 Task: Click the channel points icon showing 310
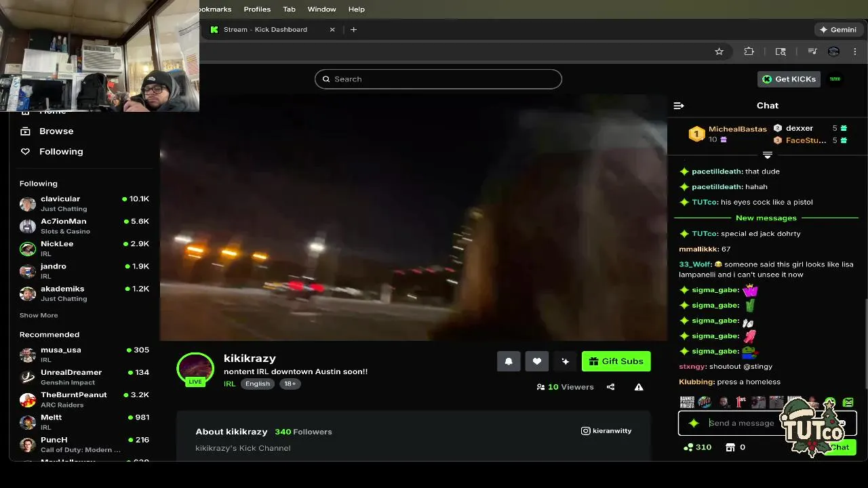[688, 447]
